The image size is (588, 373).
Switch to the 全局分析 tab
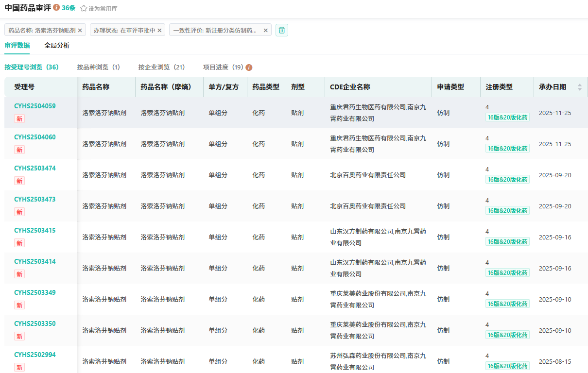click(57, 46)
